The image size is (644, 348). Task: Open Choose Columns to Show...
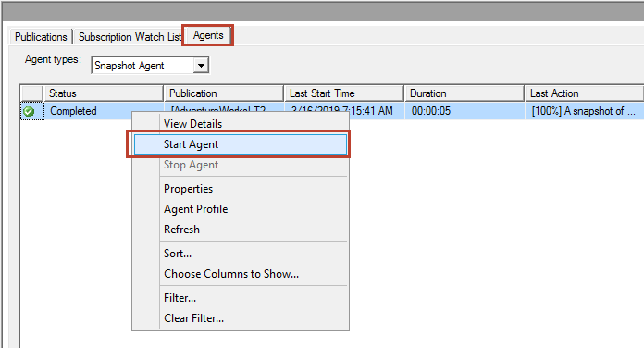[x=231, y=274]
